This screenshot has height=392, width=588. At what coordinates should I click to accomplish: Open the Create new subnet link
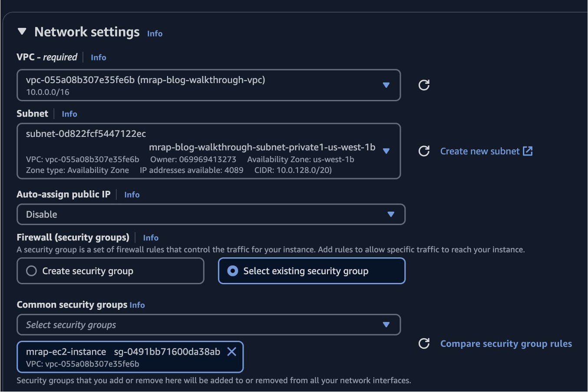coord(479,151)
